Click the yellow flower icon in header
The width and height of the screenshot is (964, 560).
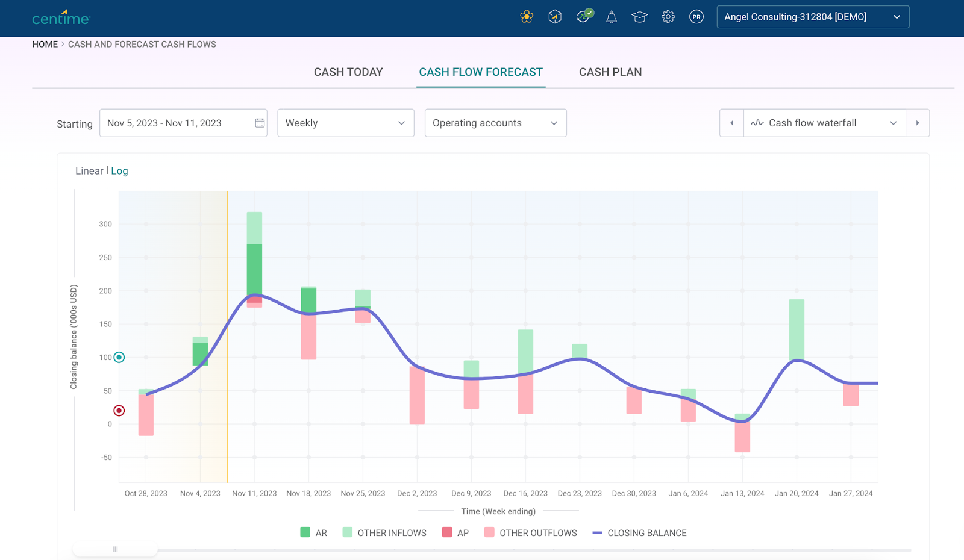click(x=527, y=17)
